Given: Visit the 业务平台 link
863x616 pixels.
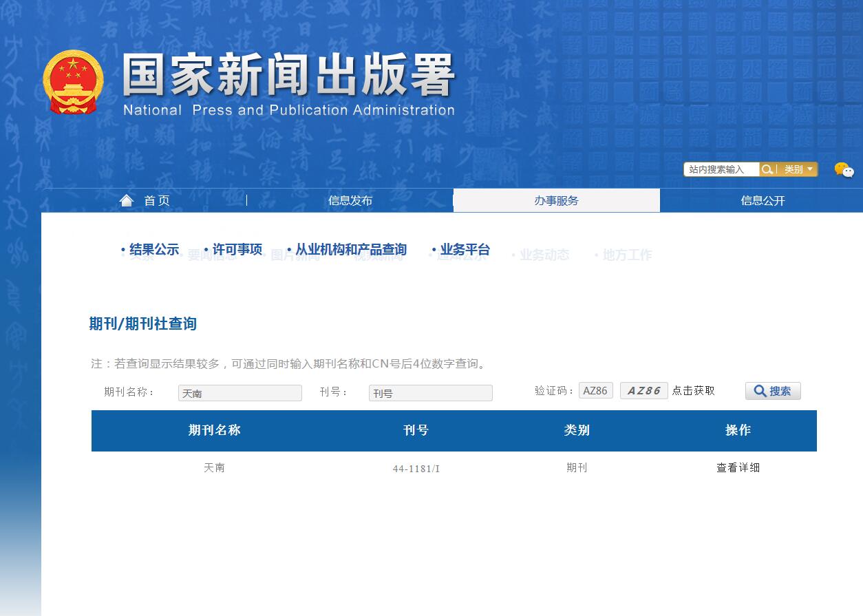Looking at the screenshot, I should [x=462, y=250].
